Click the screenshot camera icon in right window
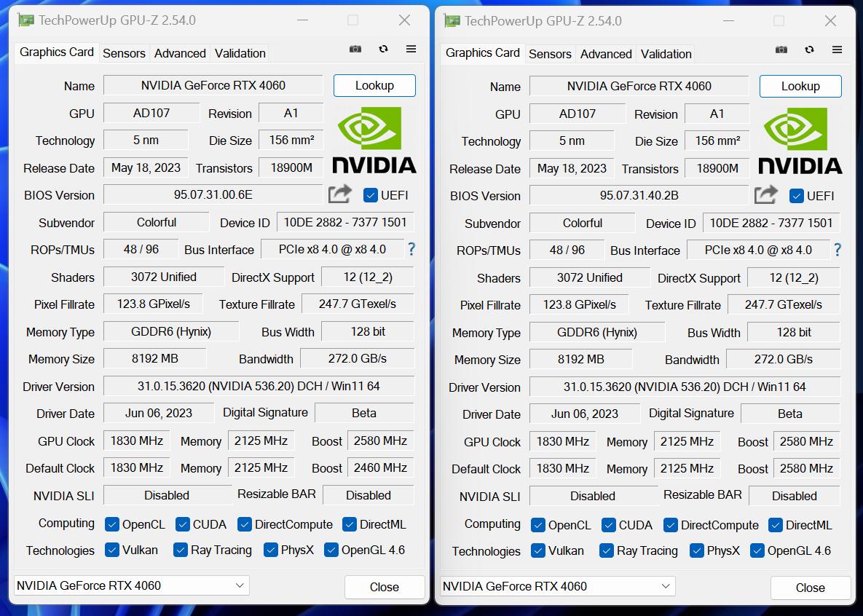The height and width of the screenshot is (616, 863). (x=781, y=50)
